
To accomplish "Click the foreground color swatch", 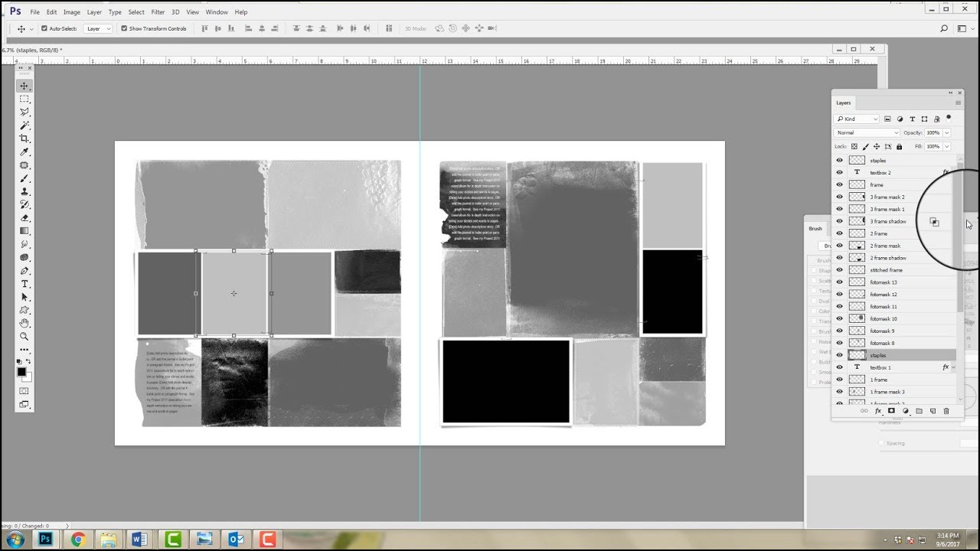I will [x=21, y=372].
